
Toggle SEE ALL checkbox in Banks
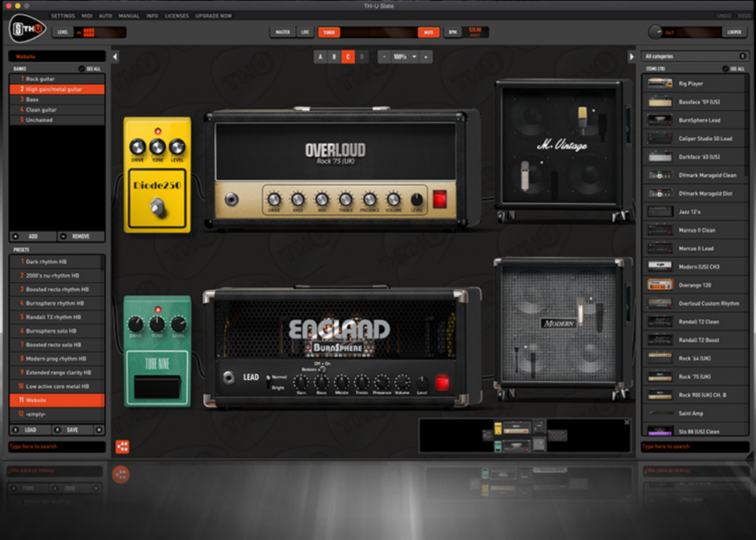click(81, 69)
